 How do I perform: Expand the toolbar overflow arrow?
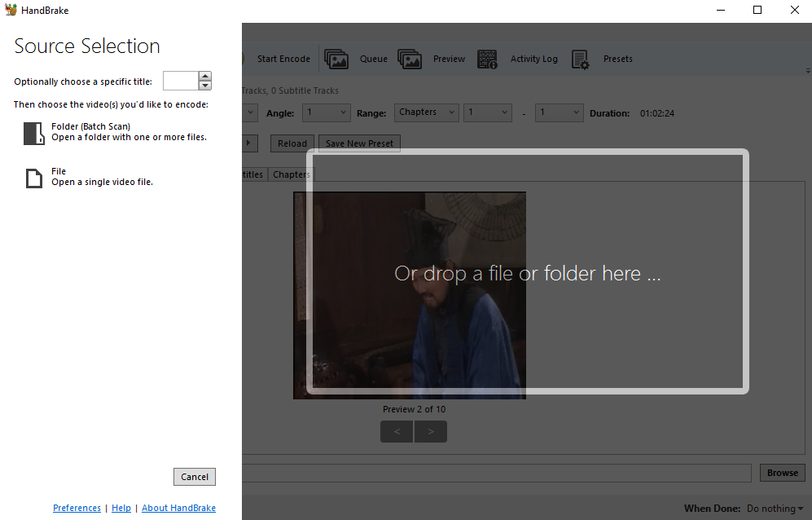coord(808,71)
